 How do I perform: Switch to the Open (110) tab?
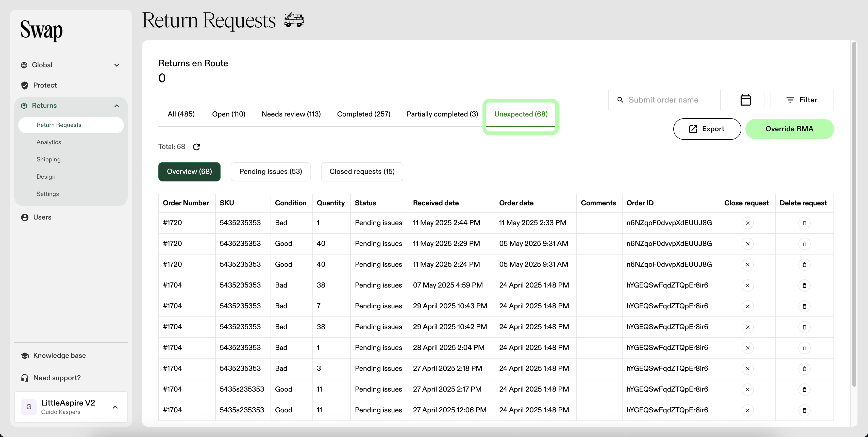click(x=228, y=114)
